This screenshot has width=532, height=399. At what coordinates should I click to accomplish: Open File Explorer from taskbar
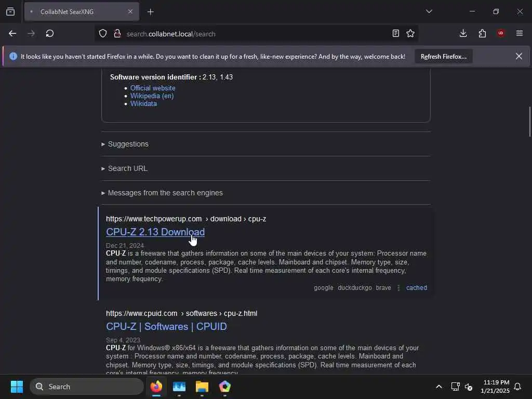pos(202,387)
